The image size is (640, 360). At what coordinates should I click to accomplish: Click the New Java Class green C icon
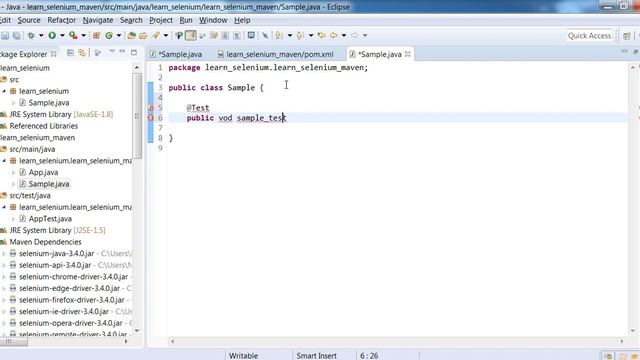click(x=109, y=36)
